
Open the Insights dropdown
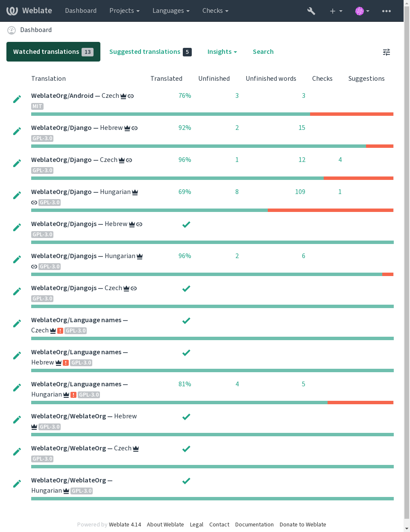[x=222, y=52]
